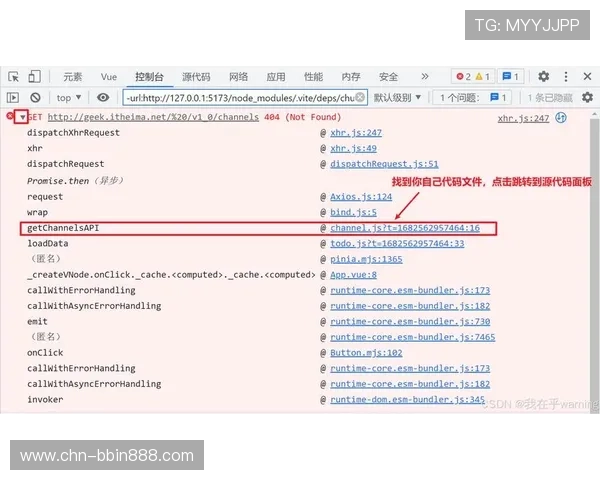The width and height of the screenshot is (600, 480).
Task: Open the console sidebar panel icon
Action: [x=13, y=97]
